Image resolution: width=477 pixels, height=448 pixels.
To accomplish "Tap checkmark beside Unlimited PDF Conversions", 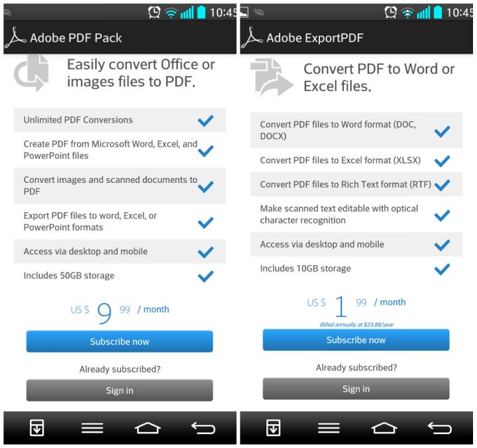I will (x=205, y=121).
